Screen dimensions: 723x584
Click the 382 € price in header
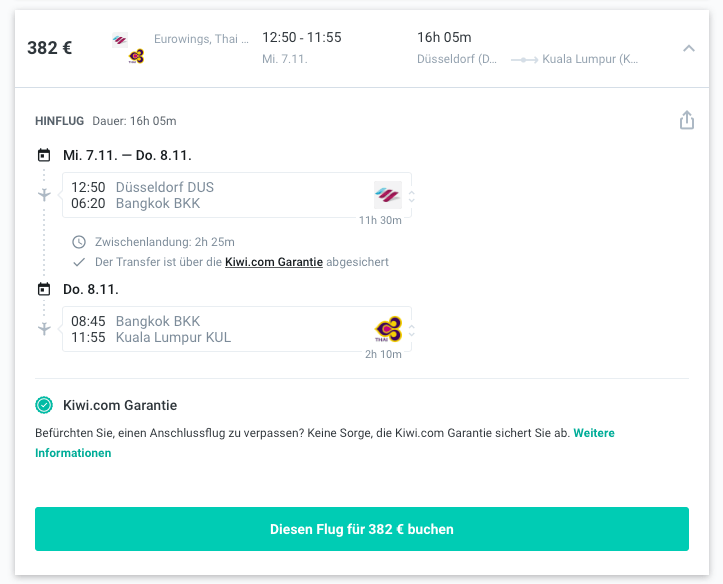point(50,48)
